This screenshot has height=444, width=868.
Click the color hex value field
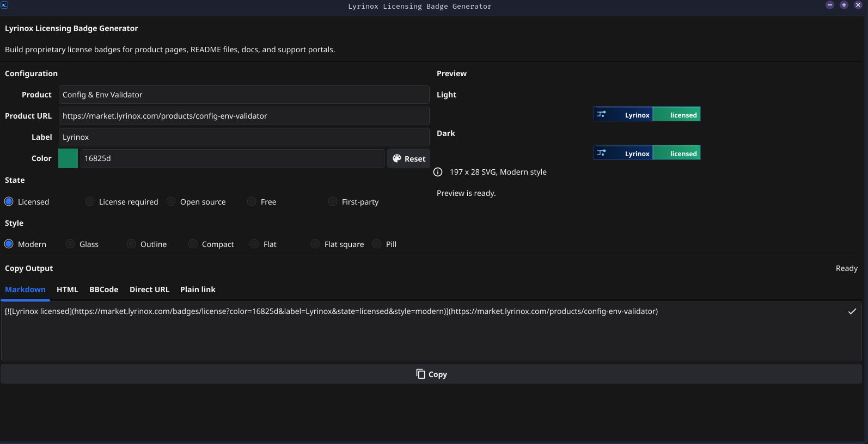(x=233, y=158)
